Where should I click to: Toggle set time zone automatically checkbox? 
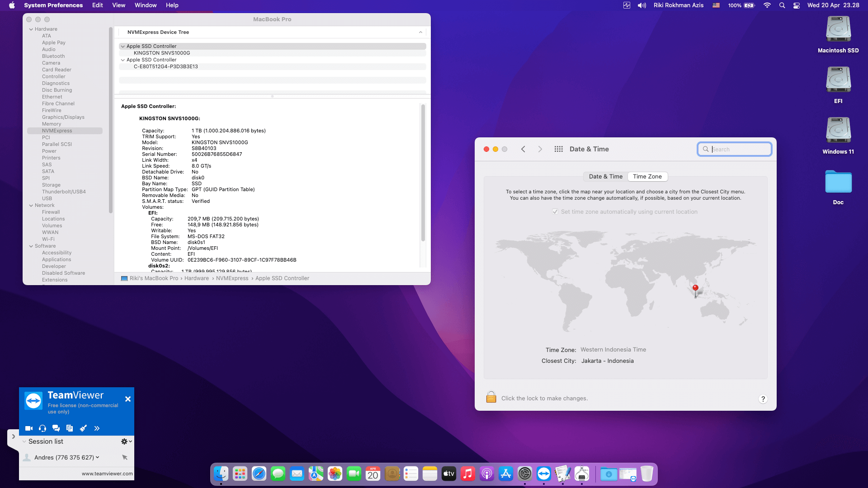[555, 212]
